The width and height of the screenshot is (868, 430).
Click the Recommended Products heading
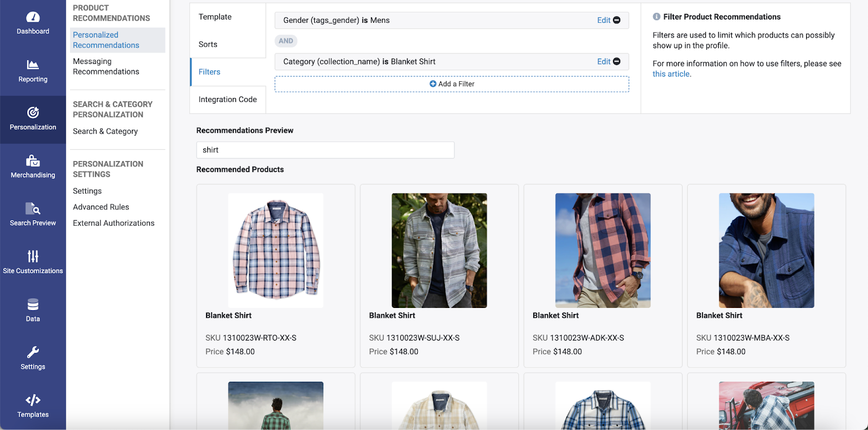pyautogui.click(x=240, y=170)
